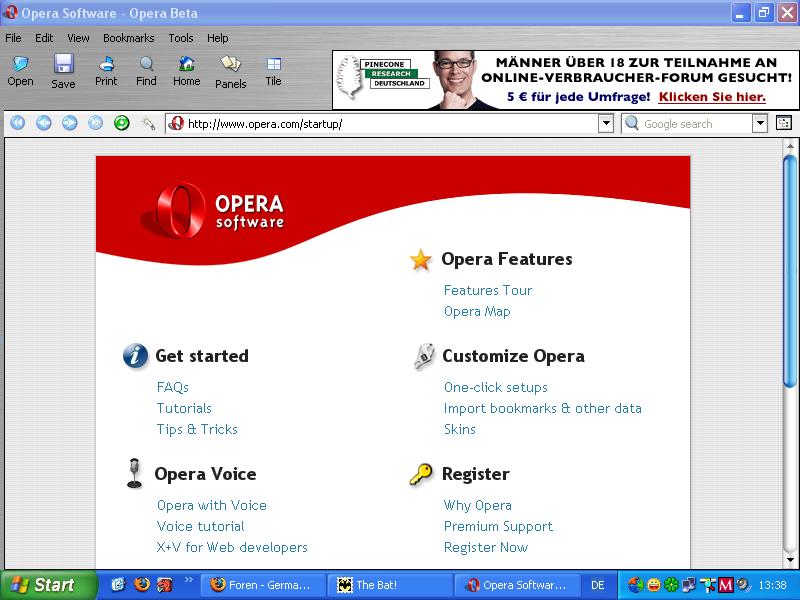800x600 pixels.
Task: Open the Premium Support link
Action: click(498, 526)
